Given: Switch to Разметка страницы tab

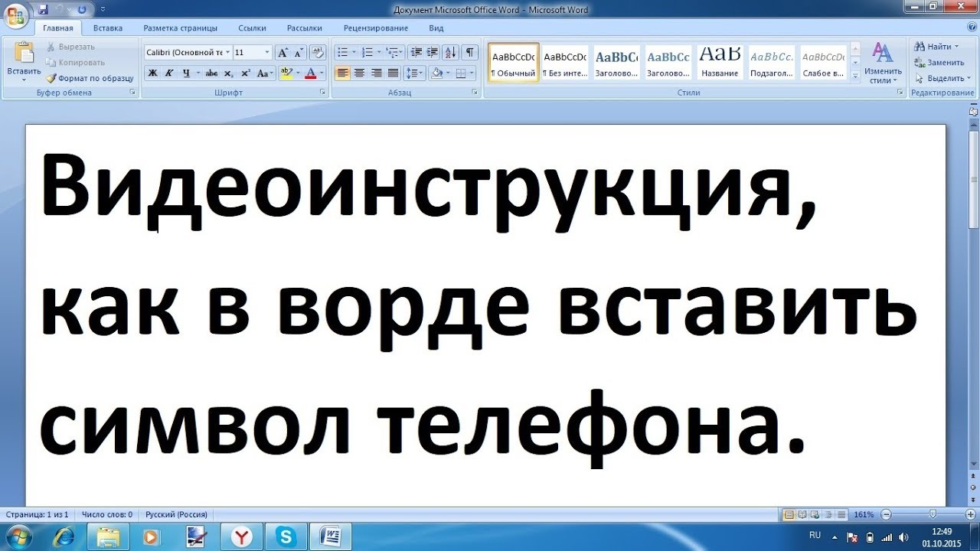Looking at the screenshot, I should (180, 28).
